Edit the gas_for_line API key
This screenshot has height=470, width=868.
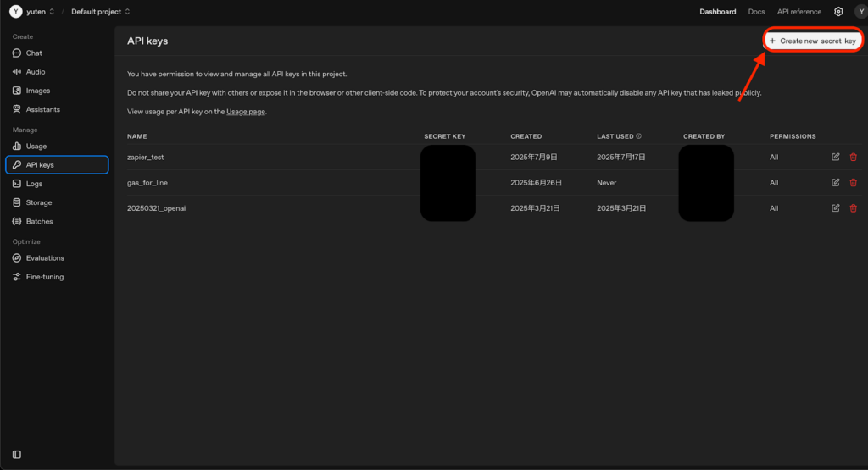835,182
